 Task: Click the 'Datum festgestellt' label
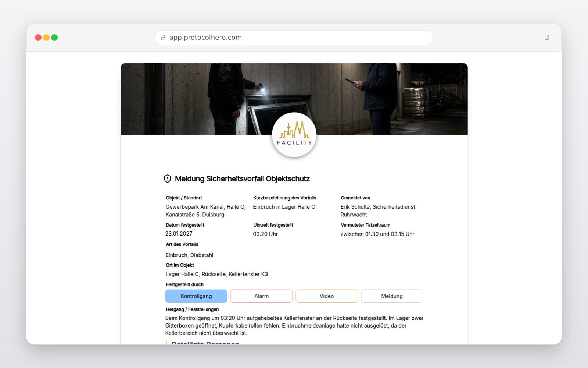185,225
